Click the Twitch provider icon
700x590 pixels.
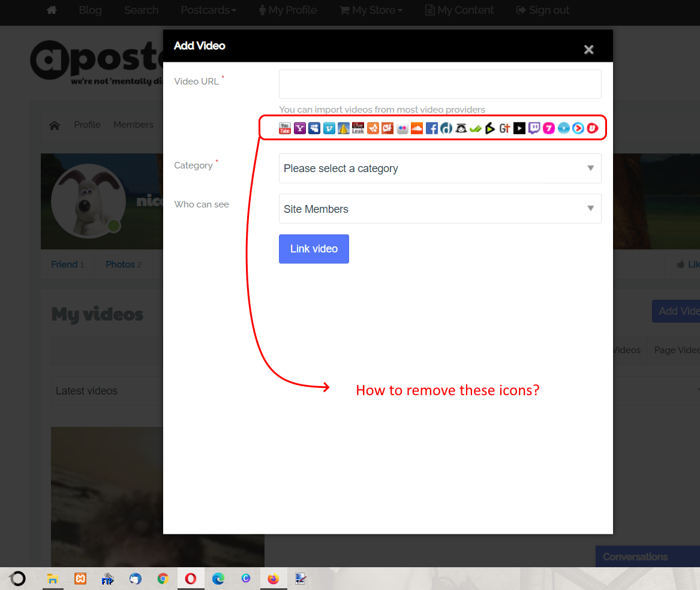pyautogui.click(x=534, y=128)
